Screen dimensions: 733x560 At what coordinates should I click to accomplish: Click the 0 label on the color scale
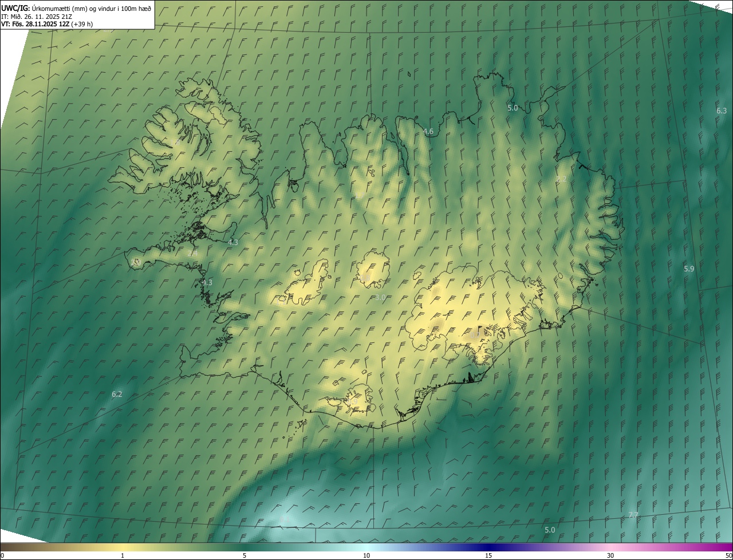2,555
